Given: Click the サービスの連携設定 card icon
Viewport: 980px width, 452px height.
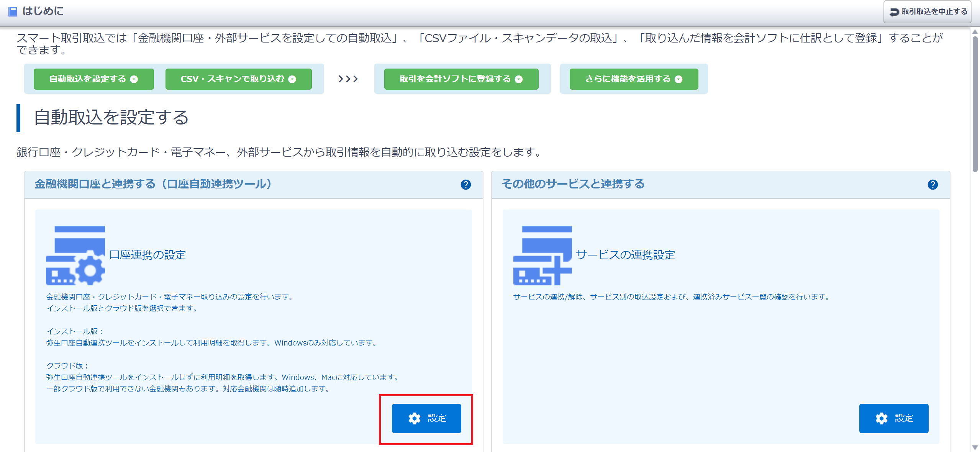Looking at the screenshot, I should pyautogui.click(x=542, y=255).
